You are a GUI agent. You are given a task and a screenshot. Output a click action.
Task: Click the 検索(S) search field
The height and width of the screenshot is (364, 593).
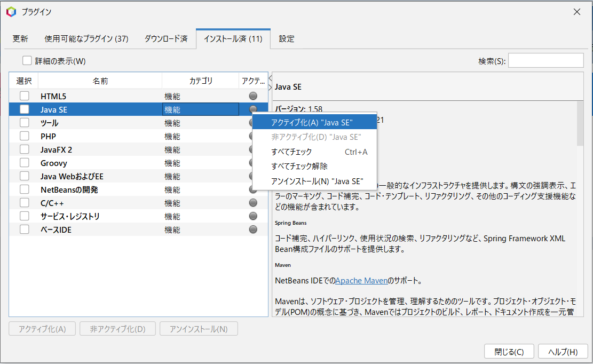click(x=545, y=60)
